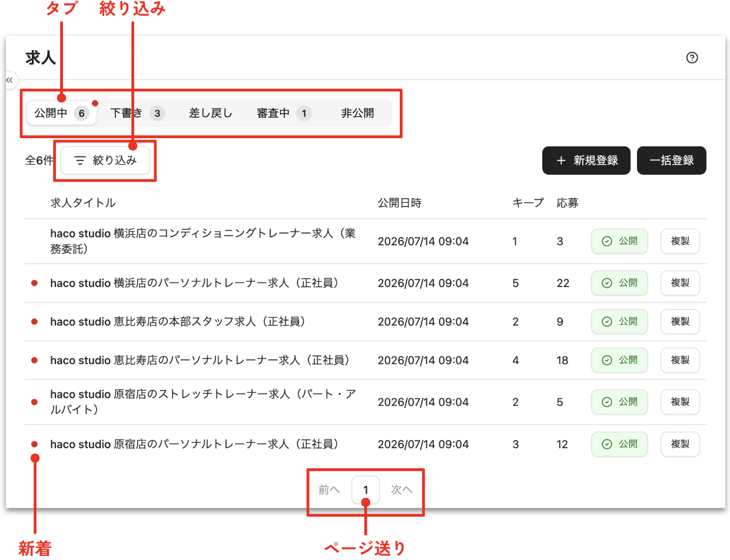Select the 審査中 tab

click(x=284, y=113)
